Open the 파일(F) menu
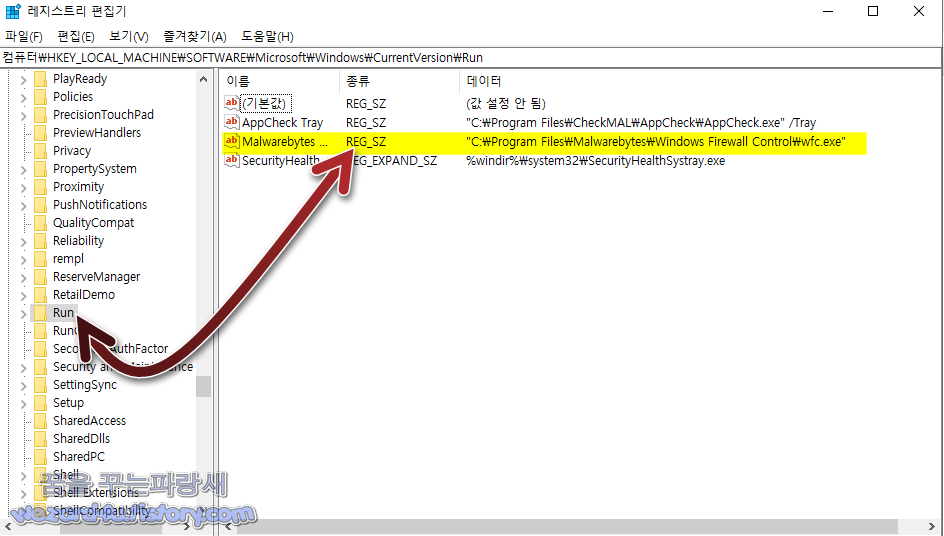The width and height of the screenshot is (944, 536). 23,37
